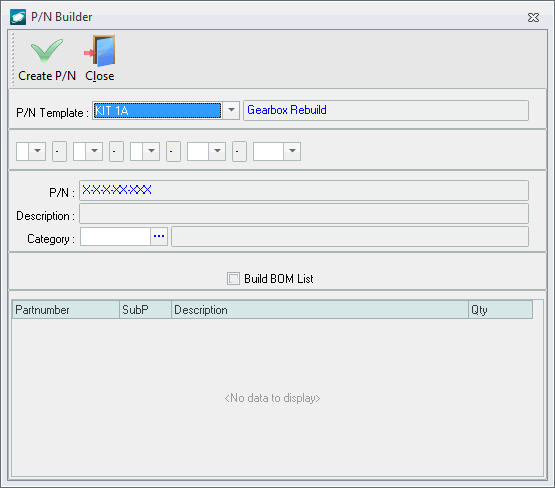The width and height of the screenshot is (555, 488).
Task: Close the P/N Builder window with X
Action: [533, 17]
